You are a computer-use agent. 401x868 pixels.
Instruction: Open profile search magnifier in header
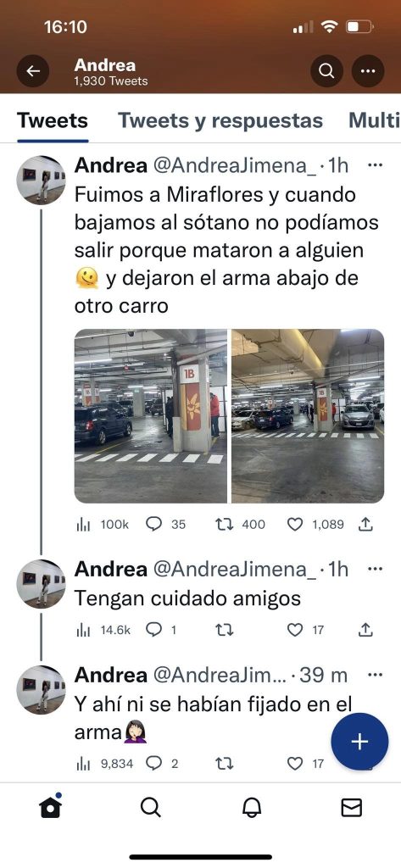click(x=326, y=71)
